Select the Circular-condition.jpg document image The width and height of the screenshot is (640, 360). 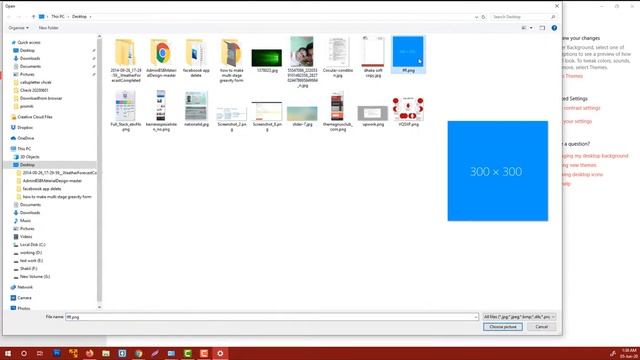point(338,57)
